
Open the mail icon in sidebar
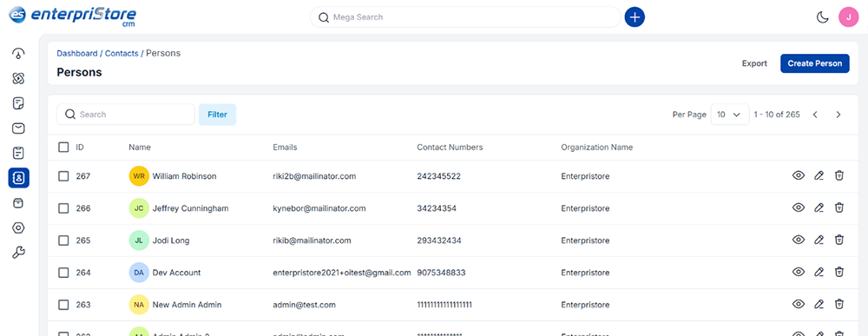(x=18, y=128)
